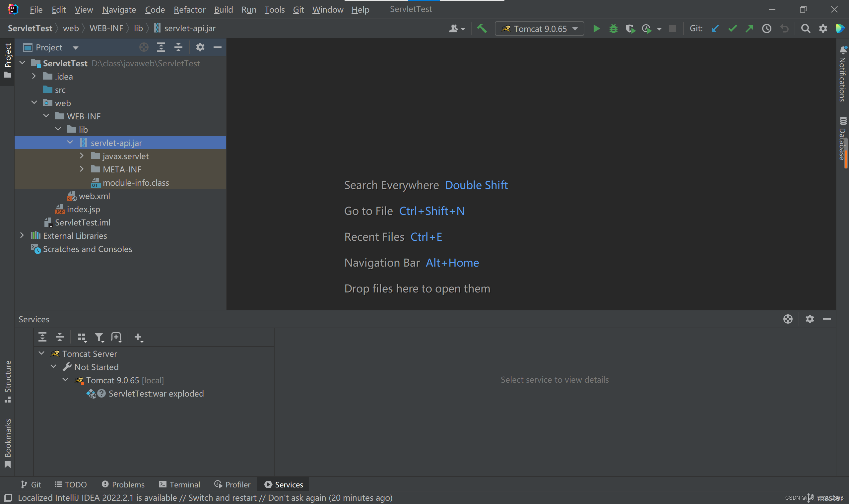The image size is (849, 504).
Task: Click Git update project blue arrow
Action: point(715,29)
